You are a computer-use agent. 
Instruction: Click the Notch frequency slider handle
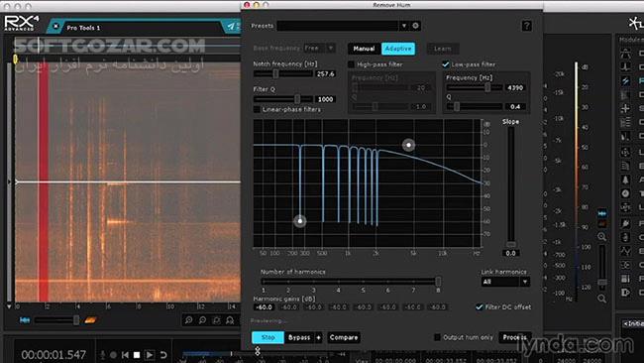click(275, 74)
